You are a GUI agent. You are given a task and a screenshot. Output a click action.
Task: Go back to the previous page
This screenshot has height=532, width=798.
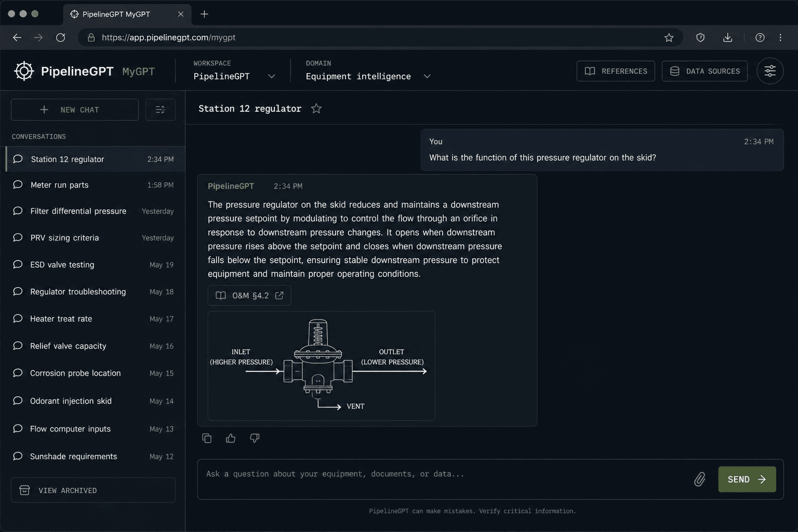[17, 37]
